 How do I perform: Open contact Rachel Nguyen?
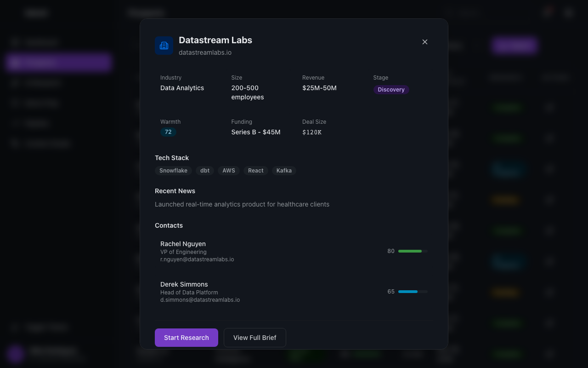click(x=183, y=244)
